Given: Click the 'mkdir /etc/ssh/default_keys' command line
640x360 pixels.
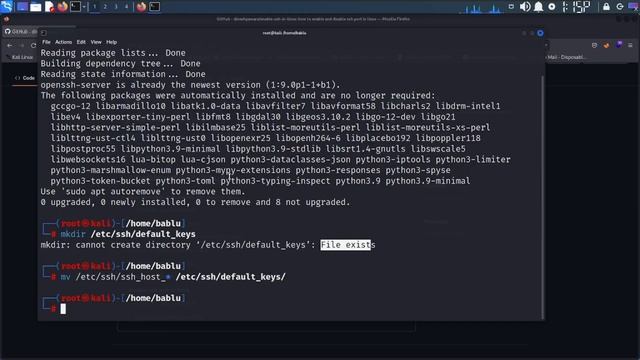Looking at the screenshot, I should coord(128,234).
